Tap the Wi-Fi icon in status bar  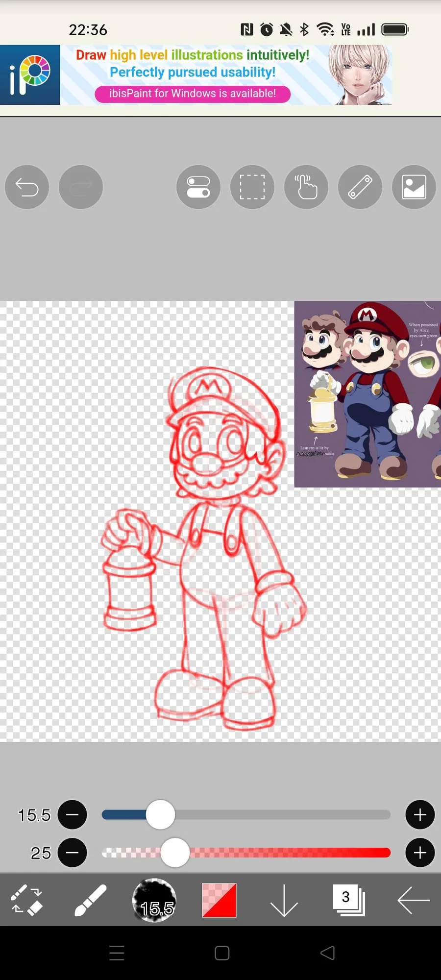coord(325,29)
